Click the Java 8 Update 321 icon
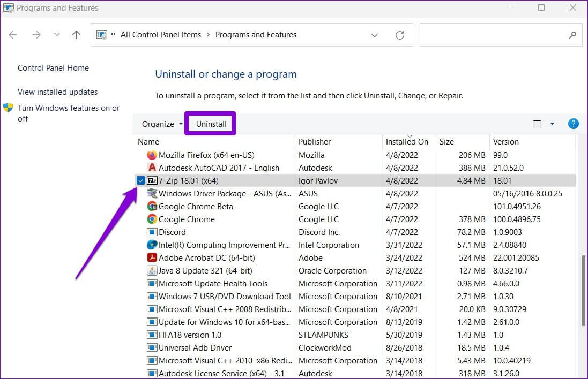The height and width of the screenshot is (379, 588). pyautogui.click(x=152, y=270)
